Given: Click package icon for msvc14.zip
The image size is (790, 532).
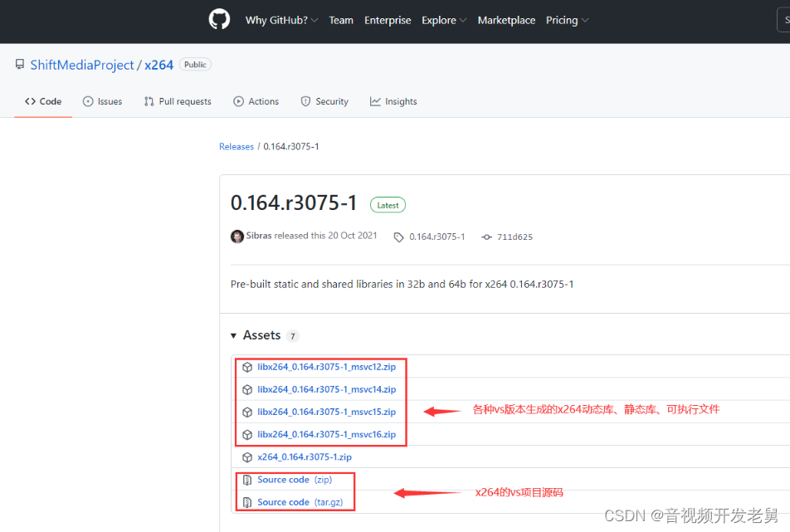Looking at the screenshot, I should (x=247, y=389).
